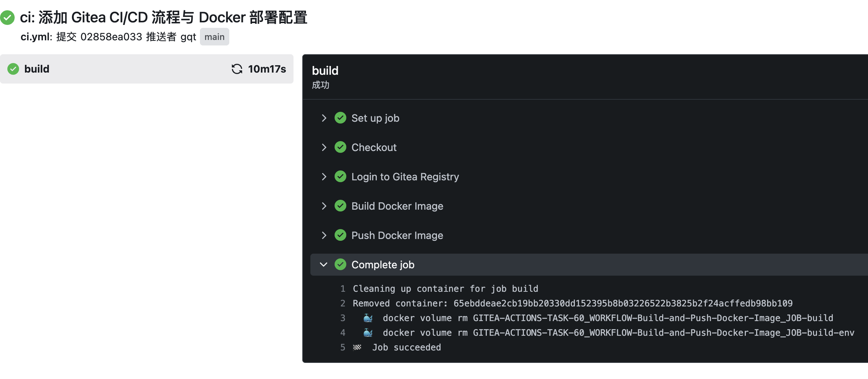Select the build job in sidebar
The height and width of the screenshot is (379, 868).
37,69
